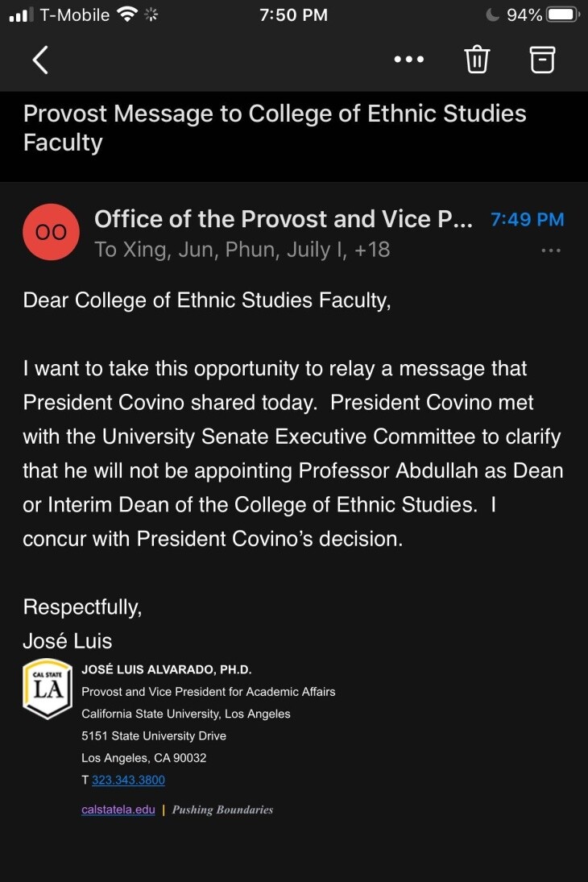588x882 pixels.
Task: Tap the Do Not Disturb moon icon
Action: [x=493, y=14]
